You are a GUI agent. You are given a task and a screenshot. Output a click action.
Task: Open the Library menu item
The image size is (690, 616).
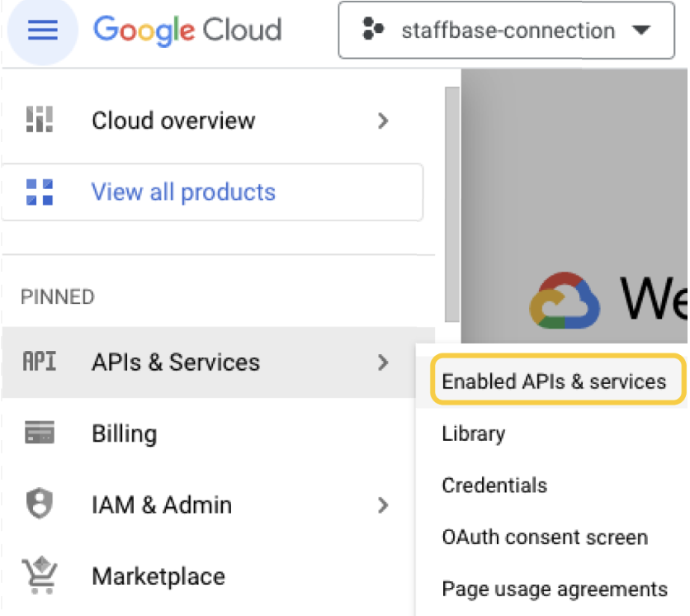473,434
